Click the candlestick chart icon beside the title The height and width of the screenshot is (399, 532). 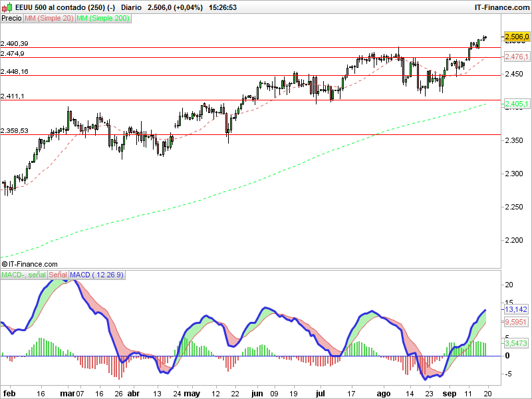(x=7, y=7)
